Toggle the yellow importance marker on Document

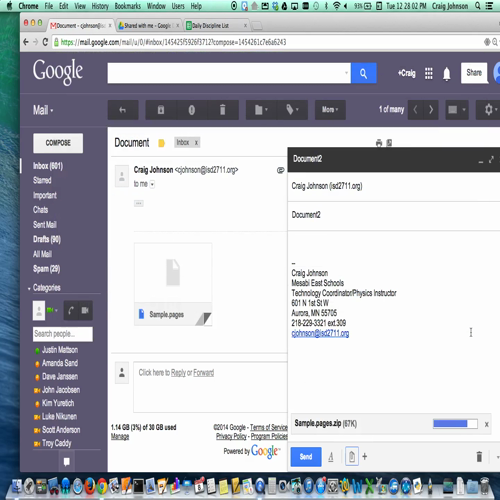(x=162, y=143)
